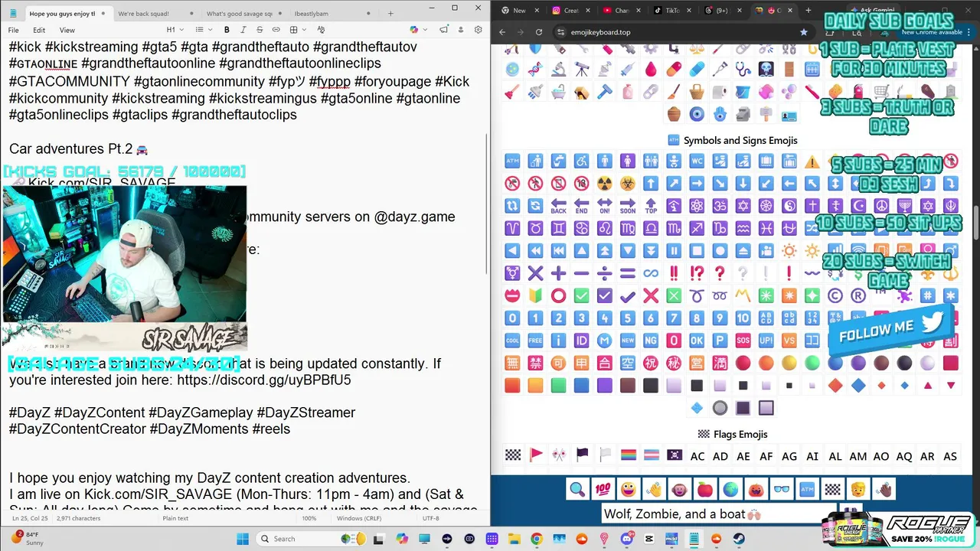This screenshot has height=551, width=980.
Task: Select the infinity symbol emoji
Action: (650, 273)
